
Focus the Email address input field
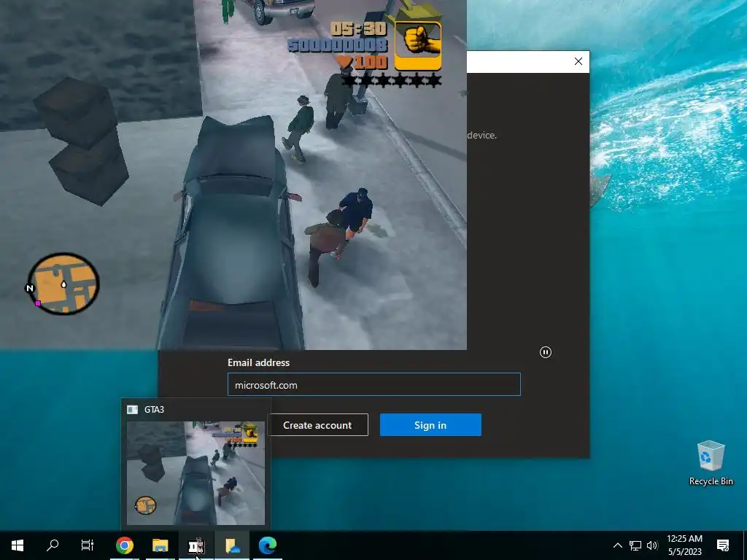(x=374, y=385)
